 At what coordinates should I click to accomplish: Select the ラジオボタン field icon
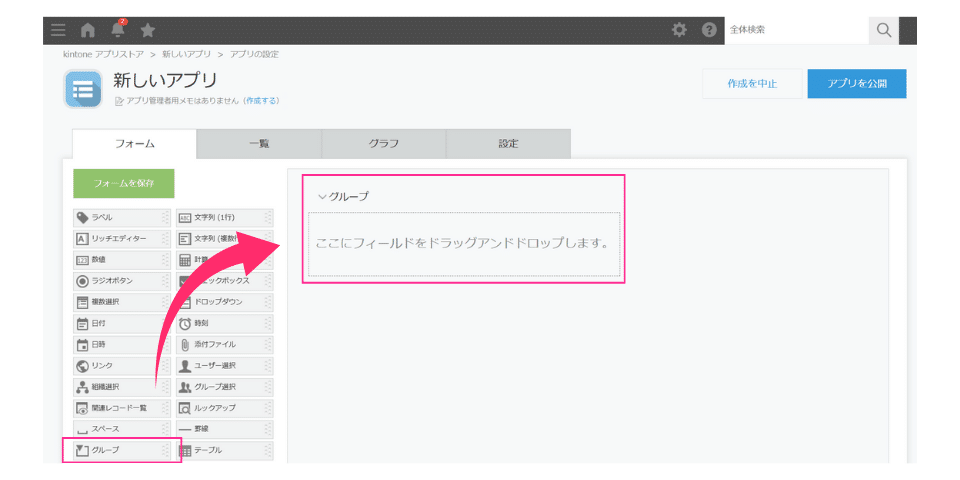click(82, 280)
